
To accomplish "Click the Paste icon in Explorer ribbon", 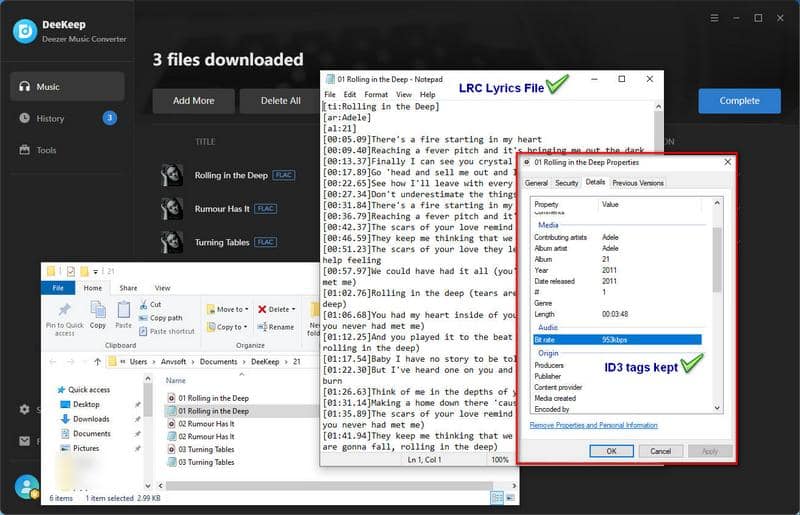I will coord(123,314).
